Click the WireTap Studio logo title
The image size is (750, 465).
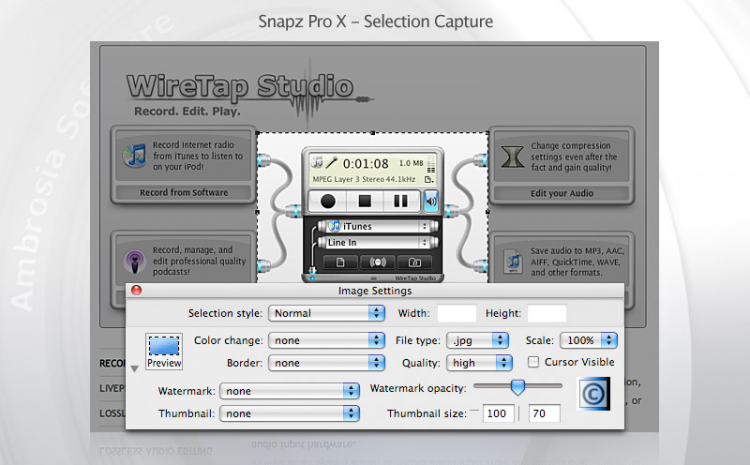click(240, 87)
